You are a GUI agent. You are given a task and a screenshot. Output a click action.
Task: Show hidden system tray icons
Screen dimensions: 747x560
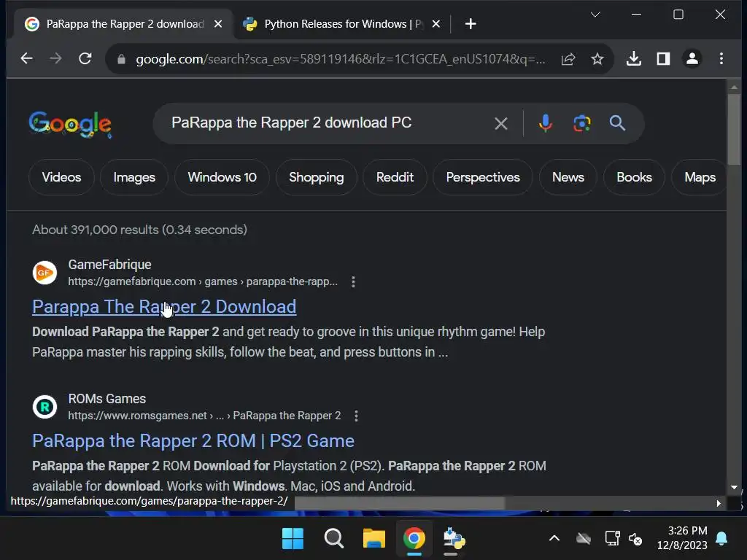click(x=554, y=539)
